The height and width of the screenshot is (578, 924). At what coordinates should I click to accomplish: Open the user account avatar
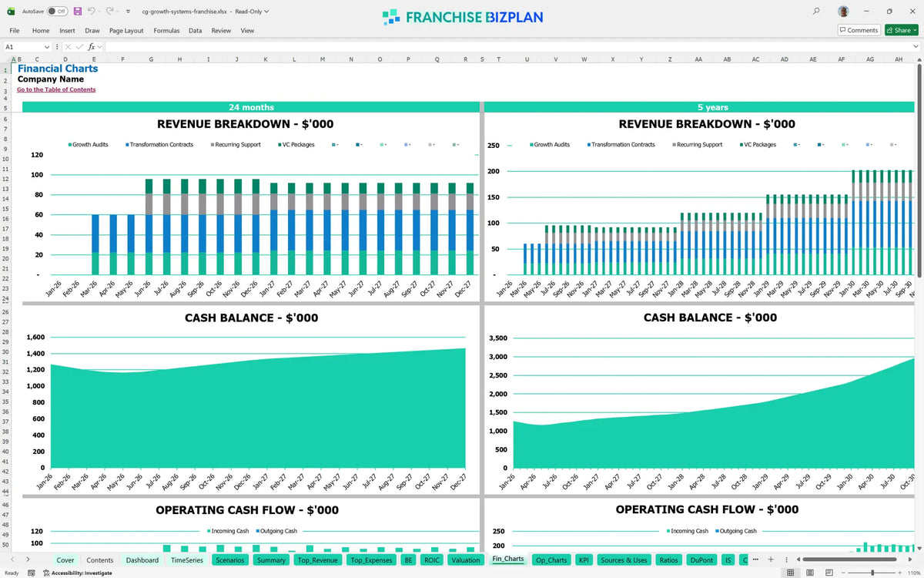pos(844,12)
